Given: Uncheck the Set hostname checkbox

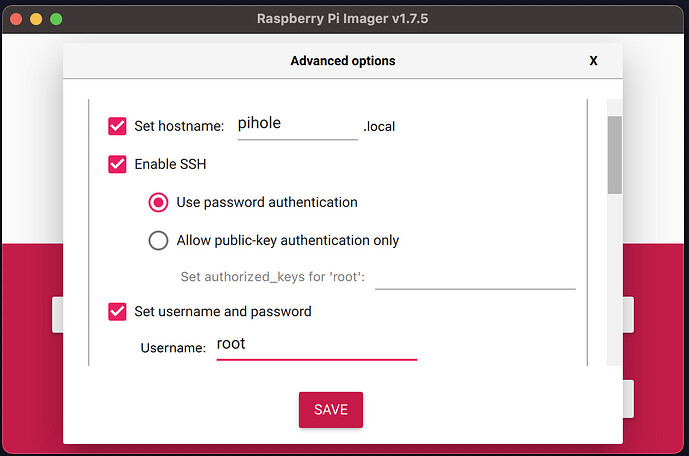Looking at the screenshot, I should (x=117, y=126).
